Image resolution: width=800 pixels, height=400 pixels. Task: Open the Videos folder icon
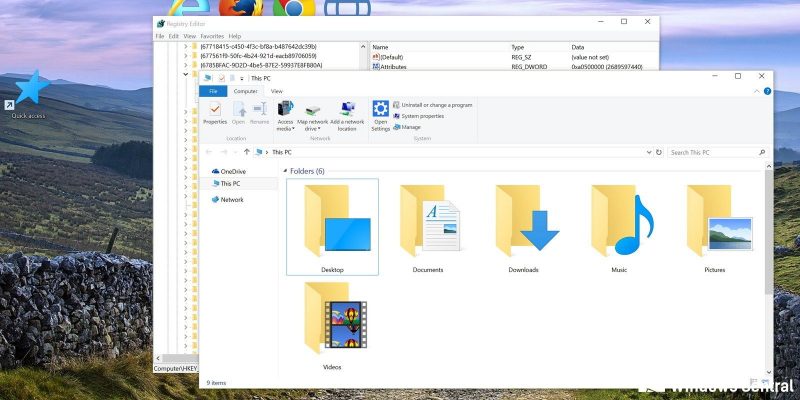point(332,320)
